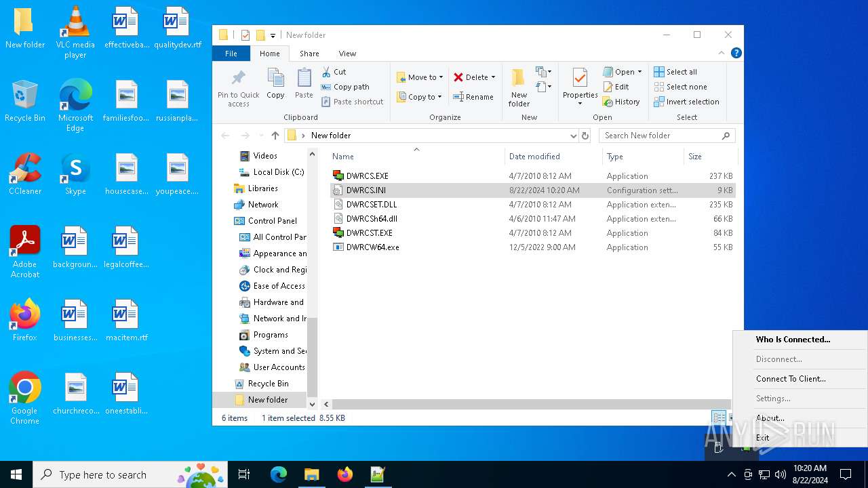Click the Details view toggle icon

[718, 418]
